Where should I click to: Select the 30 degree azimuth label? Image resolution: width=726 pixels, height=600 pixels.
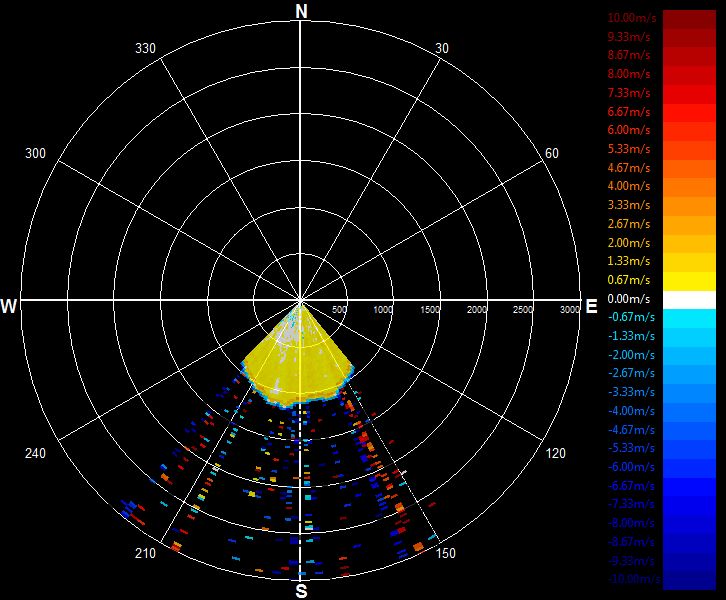point(442,49)
